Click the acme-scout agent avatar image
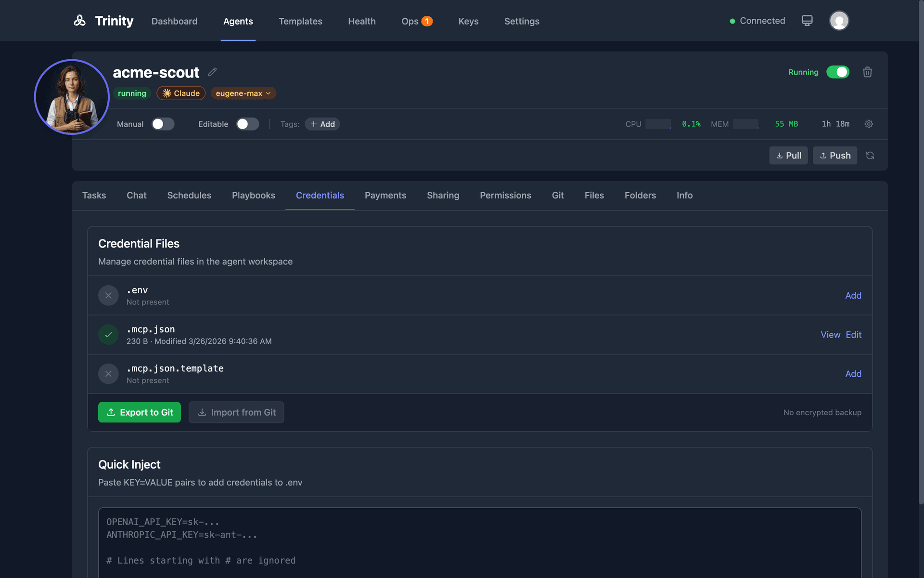Screen dimensions: 924x578 (72, 97)
